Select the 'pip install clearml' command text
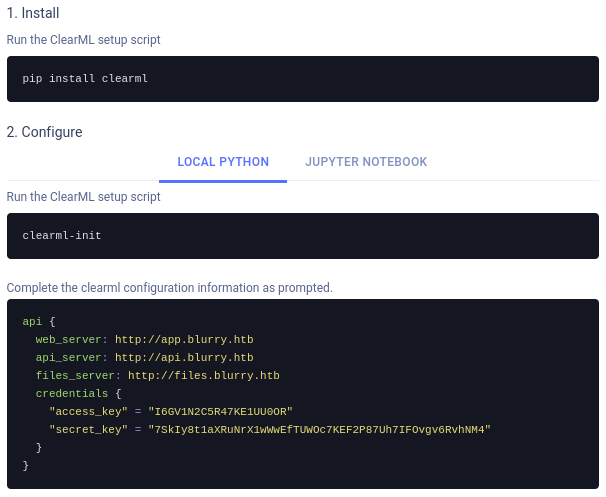Image resolution: width=606 pixels, height=497 pixels. click(x=85, y=78)
